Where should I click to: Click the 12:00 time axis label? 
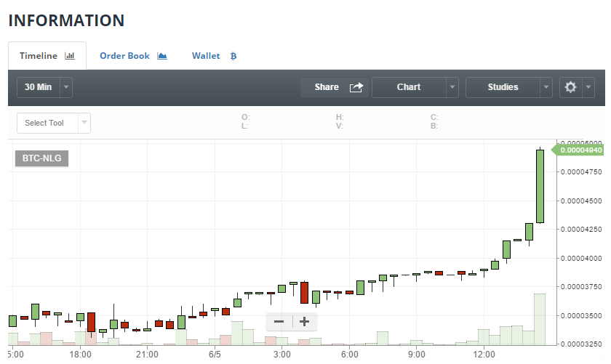click(484, 355)
